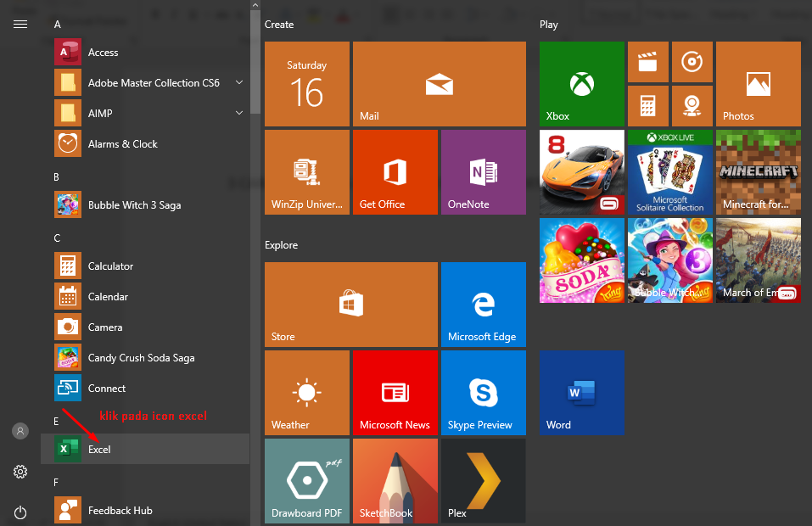Click the letter A section header
This screenshot has width=812, height=526.
coord(58,25)
